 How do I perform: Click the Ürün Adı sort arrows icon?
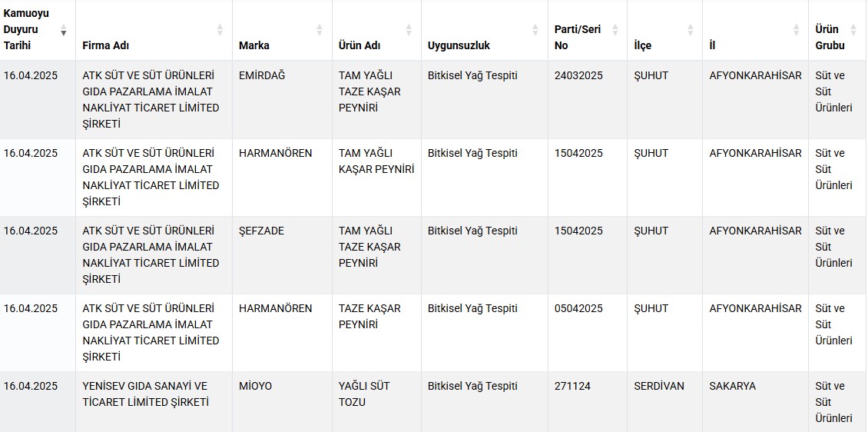click(409, 30)
